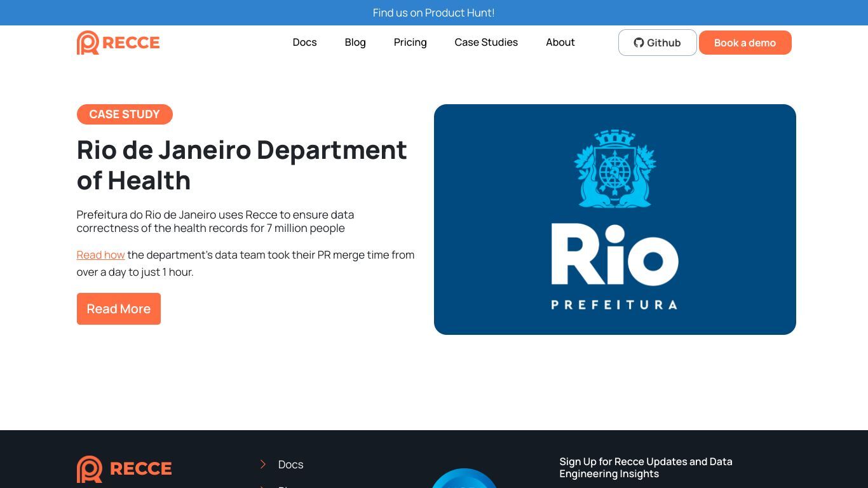Viewport: 868px width, 488px height.
Task: Open Docs in the top navigation
Action: 304,43
